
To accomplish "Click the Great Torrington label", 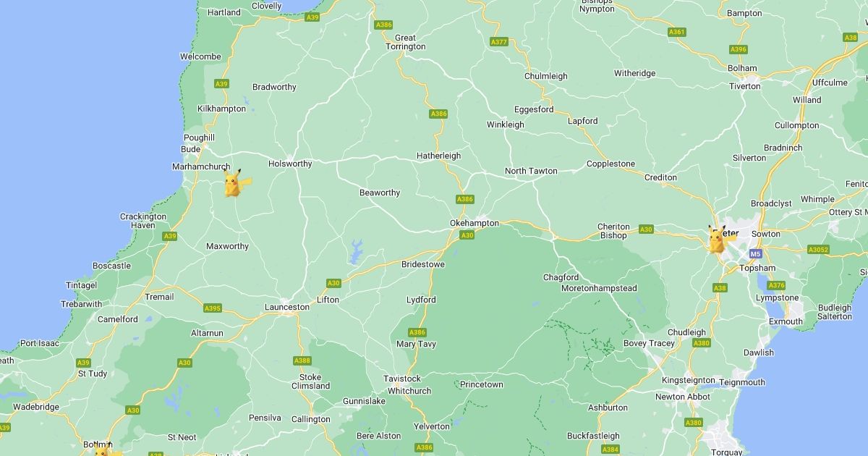I will pos(405,42).
